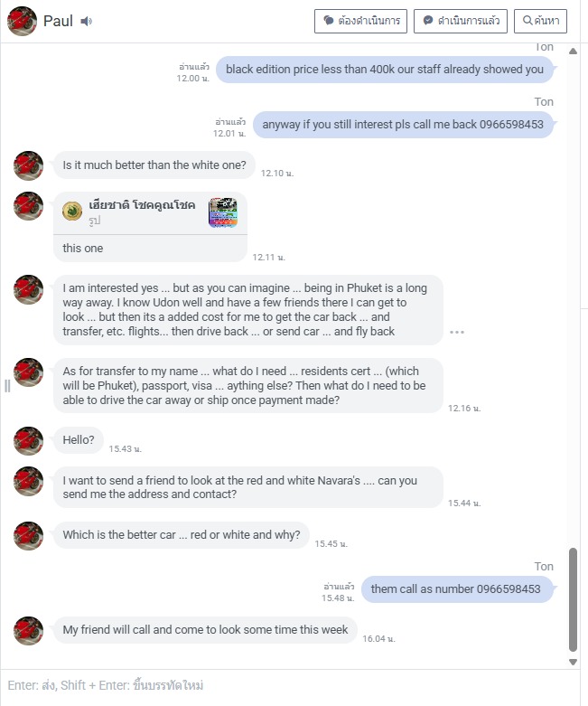Screen dimensions: 588x706
Task: Click the "them call as number 0966598453" bubble
Action: pos(455,589)
